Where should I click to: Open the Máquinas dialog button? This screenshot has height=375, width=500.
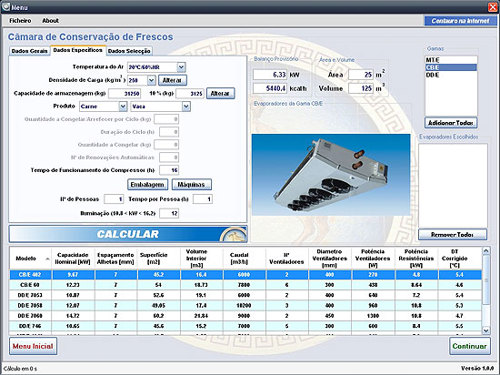point(191,184)
